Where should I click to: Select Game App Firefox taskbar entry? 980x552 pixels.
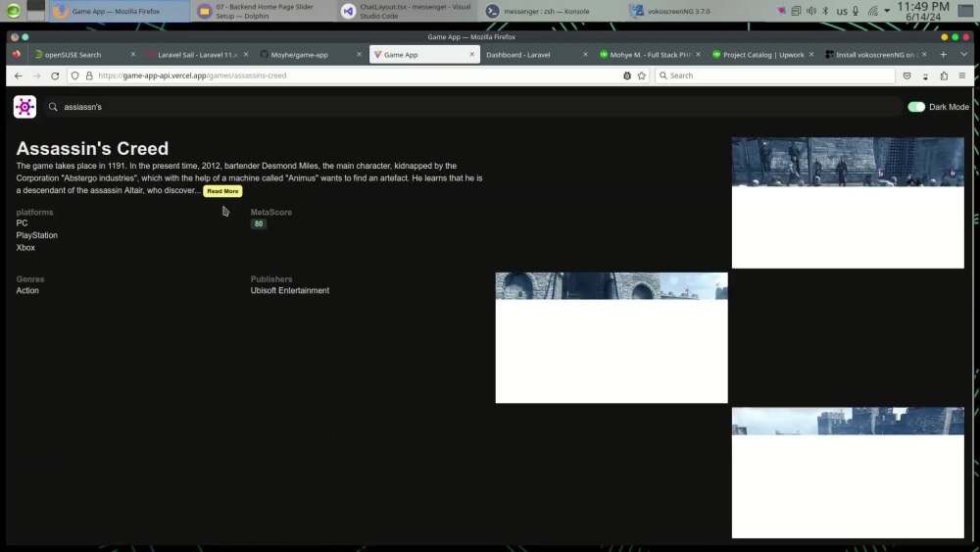(118, 11)
